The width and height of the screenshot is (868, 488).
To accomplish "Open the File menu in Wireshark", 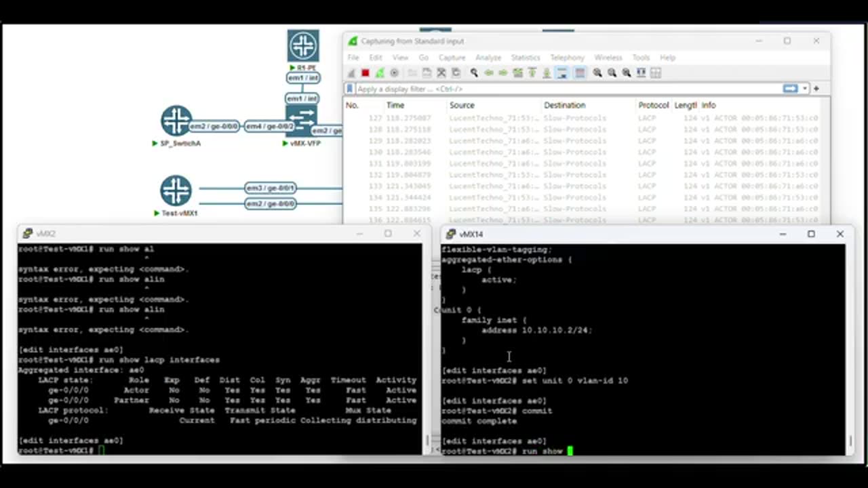I will 353,58.
